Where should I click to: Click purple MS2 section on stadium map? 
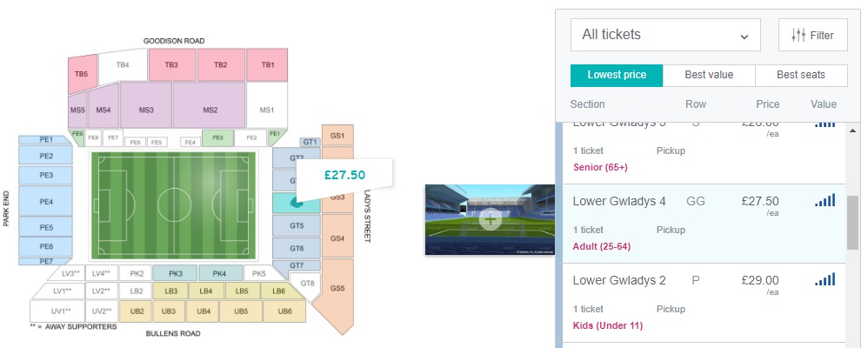coord(210,110)
